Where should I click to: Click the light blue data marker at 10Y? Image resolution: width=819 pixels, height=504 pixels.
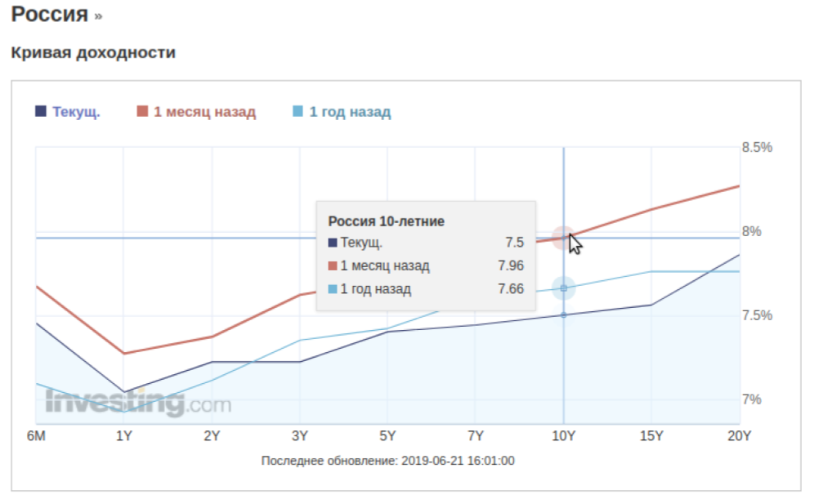click(563, 288)
